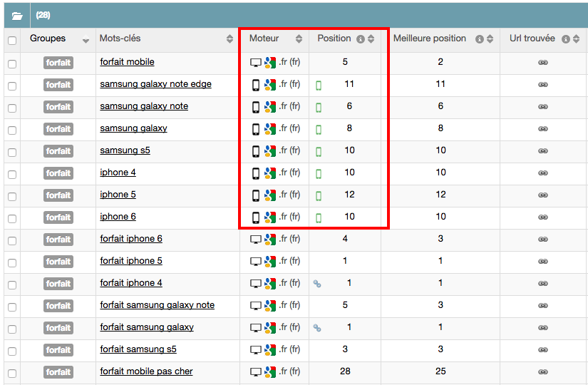This screenshot has height=385, width=588.
Task: Check the forfait iphone 6 row checkbox
Action: pos(12,241)
